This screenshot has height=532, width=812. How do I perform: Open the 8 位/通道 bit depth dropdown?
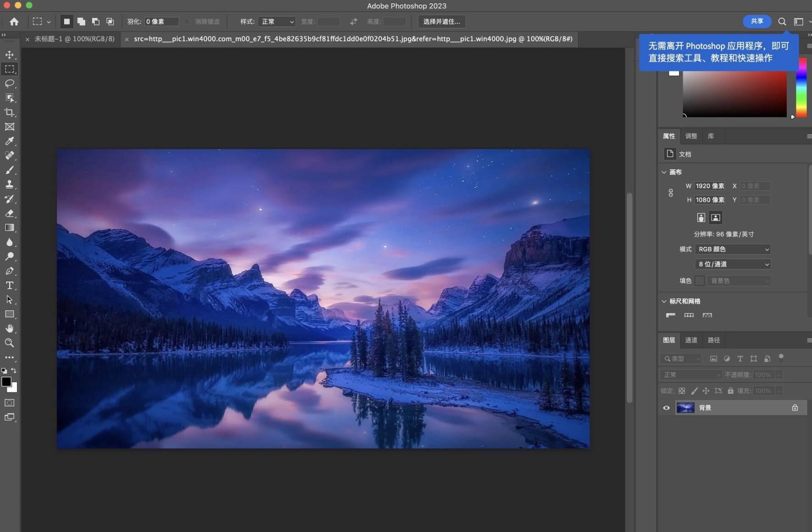[733, 264]
